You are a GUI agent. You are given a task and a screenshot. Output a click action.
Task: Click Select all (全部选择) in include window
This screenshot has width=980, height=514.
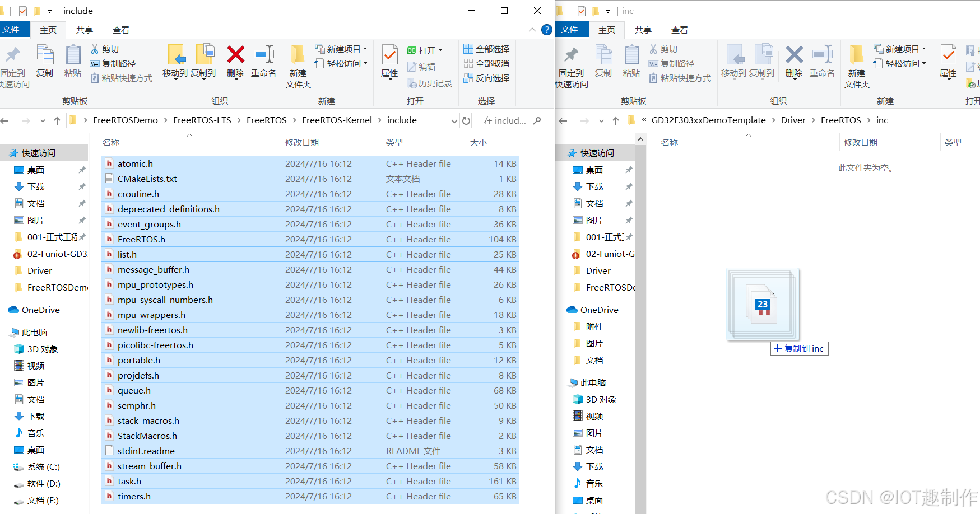(486, 49)
